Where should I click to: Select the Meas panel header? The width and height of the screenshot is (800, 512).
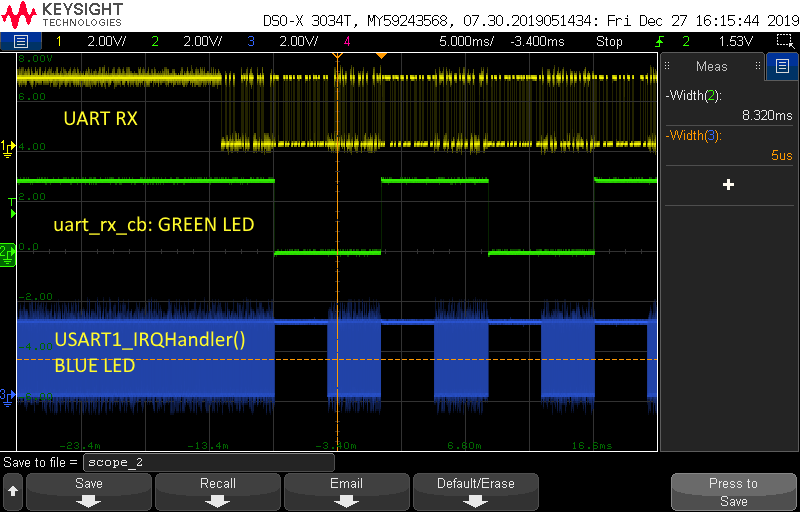(x=712, y=66)
